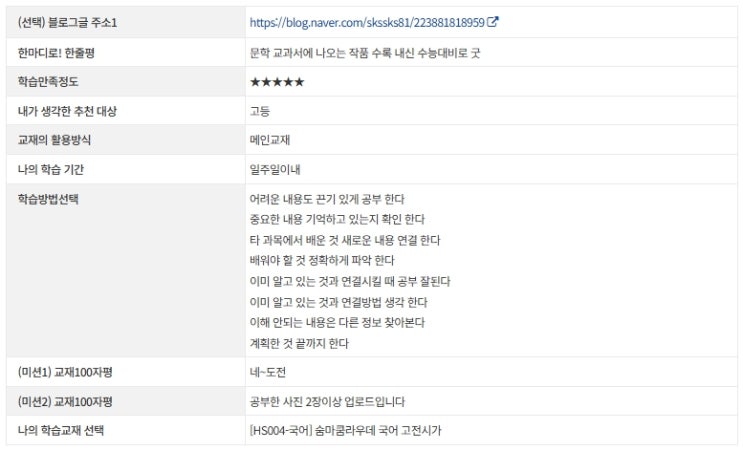
Task: Click '중요한 내용 기억하고 있는지 확인 한다' line
Action: click(x=337, y=219)
